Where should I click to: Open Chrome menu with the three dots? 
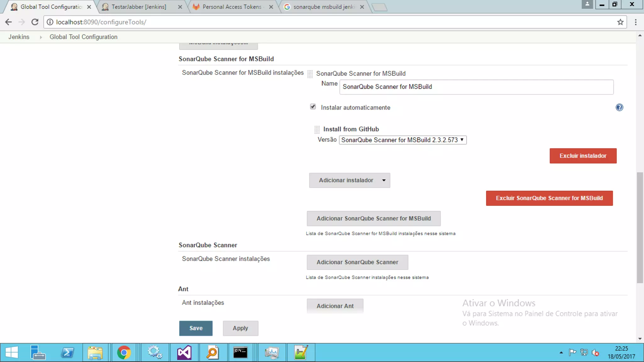pyautogui.click(x=636, y=22)
